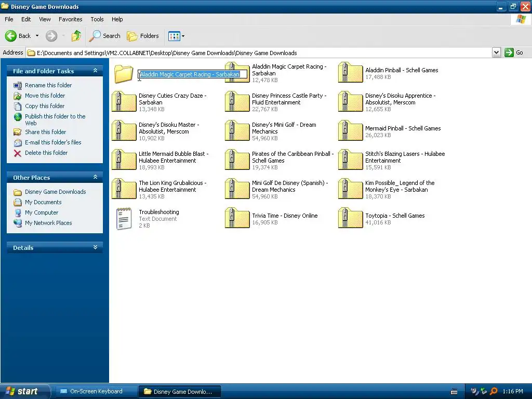
Task: Click the Windows flag logo
Action: 521,19
